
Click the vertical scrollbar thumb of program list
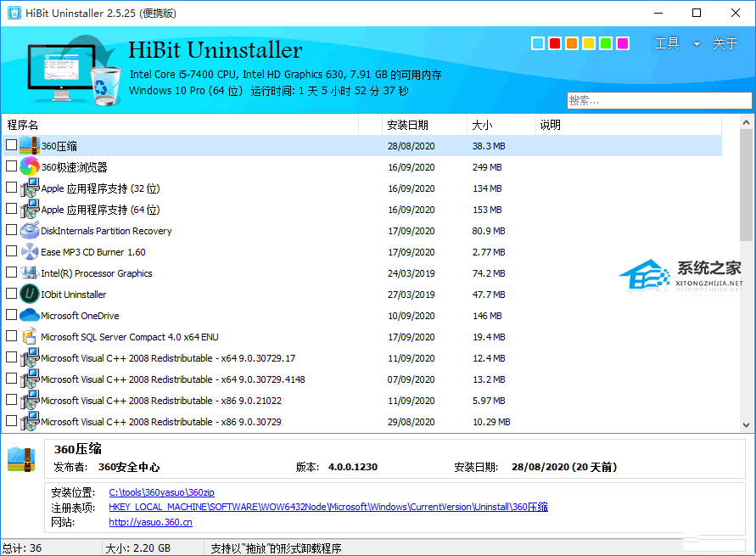(746, 185)
